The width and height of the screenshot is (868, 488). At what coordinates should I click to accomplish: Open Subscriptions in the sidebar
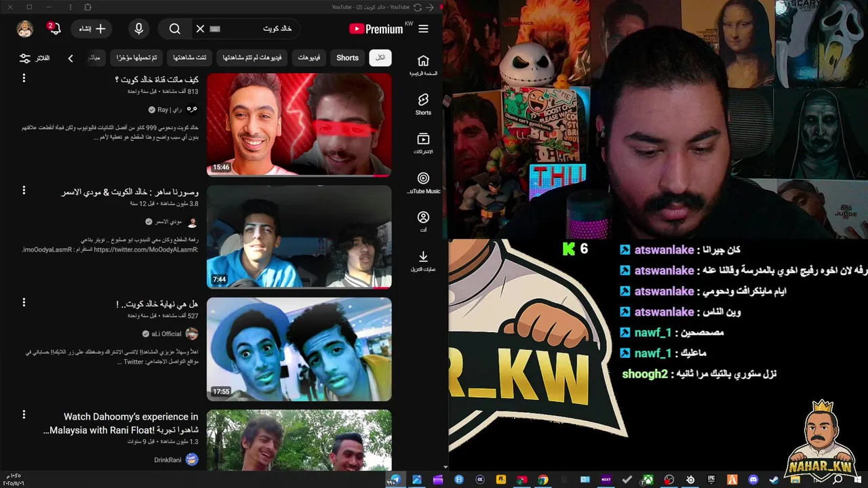click(423, 143)
